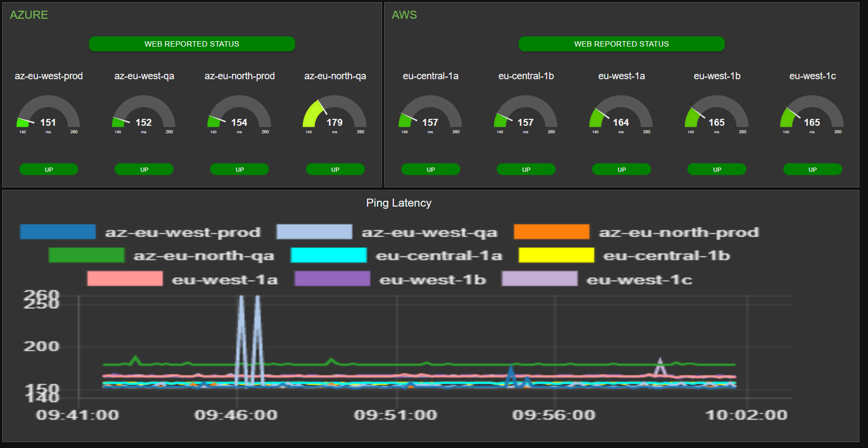Click the orange az-eu-north-prod legend swatch
The image size is (868, 448).
tap(551, 232)
